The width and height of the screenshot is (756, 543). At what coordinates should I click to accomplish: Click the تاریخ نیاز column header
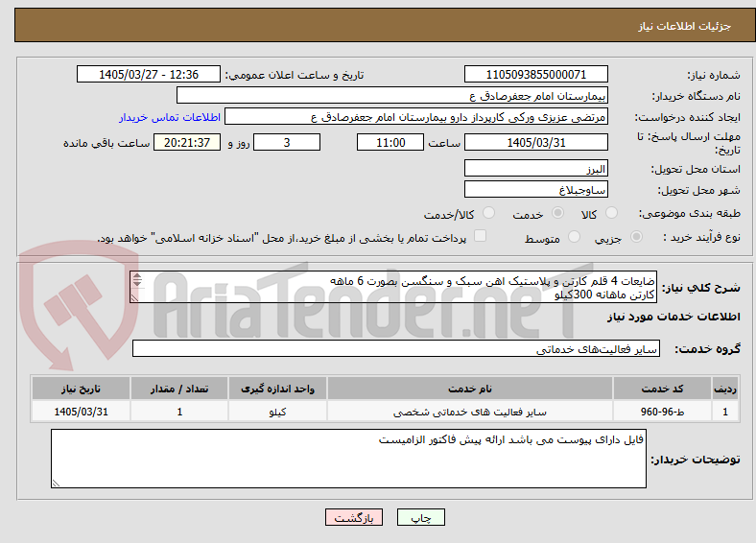click(x=81, y=389)
